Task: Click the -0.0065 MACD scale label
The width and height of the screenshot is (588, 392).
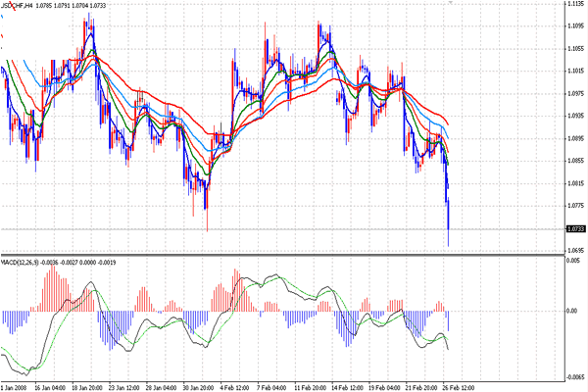Action: point(575,377)
